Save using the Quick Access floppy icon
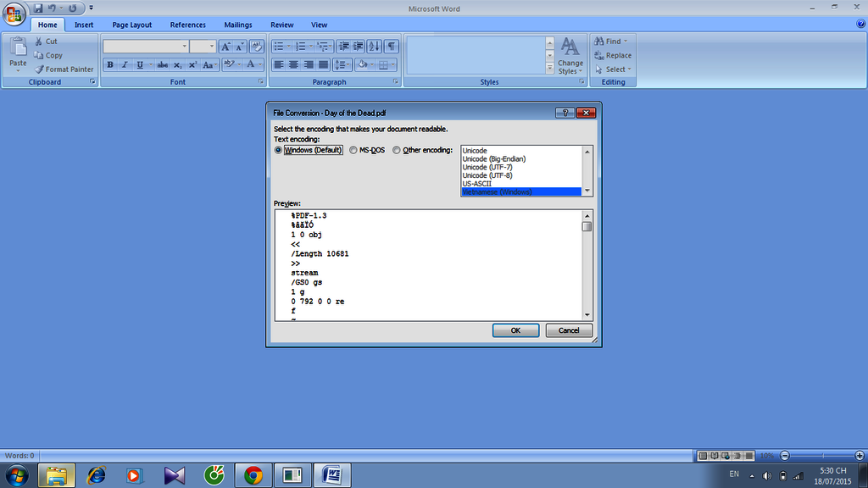868x488 pixels. click(x=38, y=8)
